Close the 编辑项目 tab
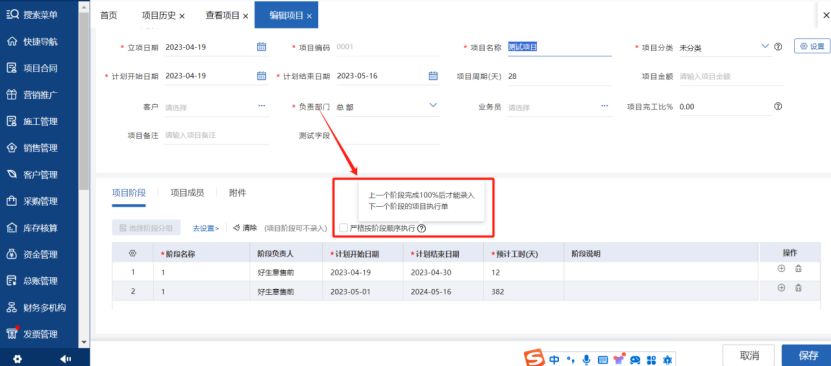Screen dimensions: 831x366 coord(309,16)
